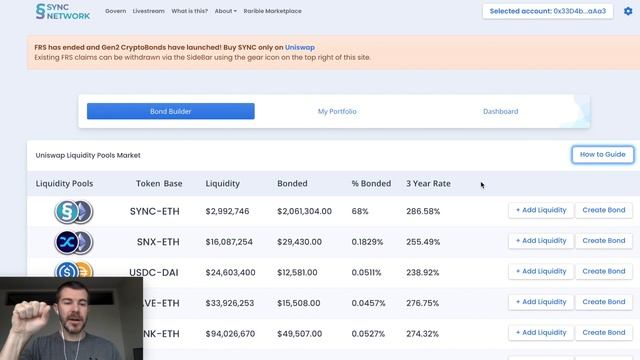Open the How to Guide
Image resolution: width=640 pixels, height=360 pixels.
(602, 155)
